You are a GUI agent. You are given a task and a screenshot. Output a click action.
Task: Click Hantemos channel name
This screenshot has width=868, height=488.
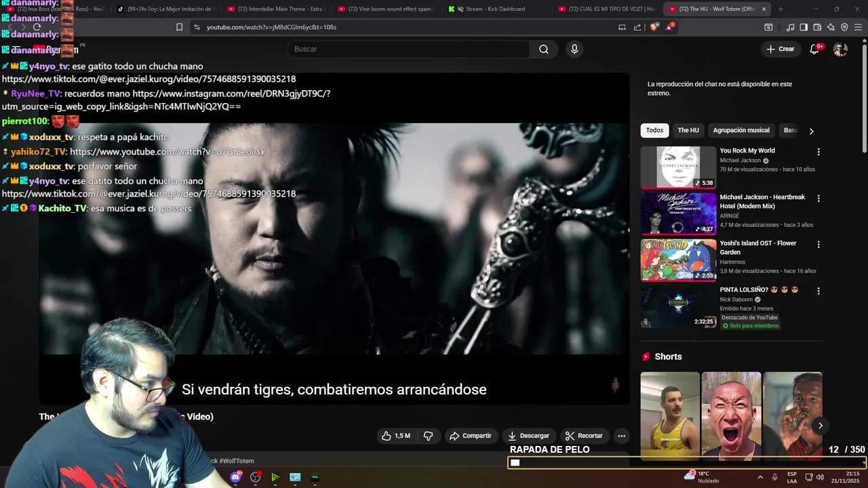pos(732,262)
